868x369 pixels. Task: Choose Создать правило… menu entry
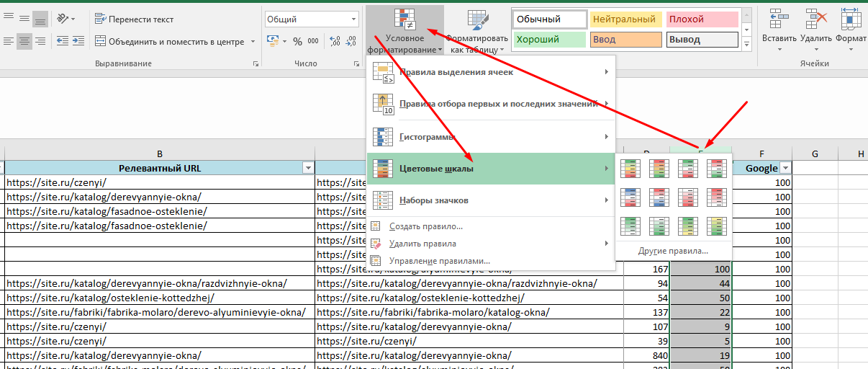coord(491,226)
